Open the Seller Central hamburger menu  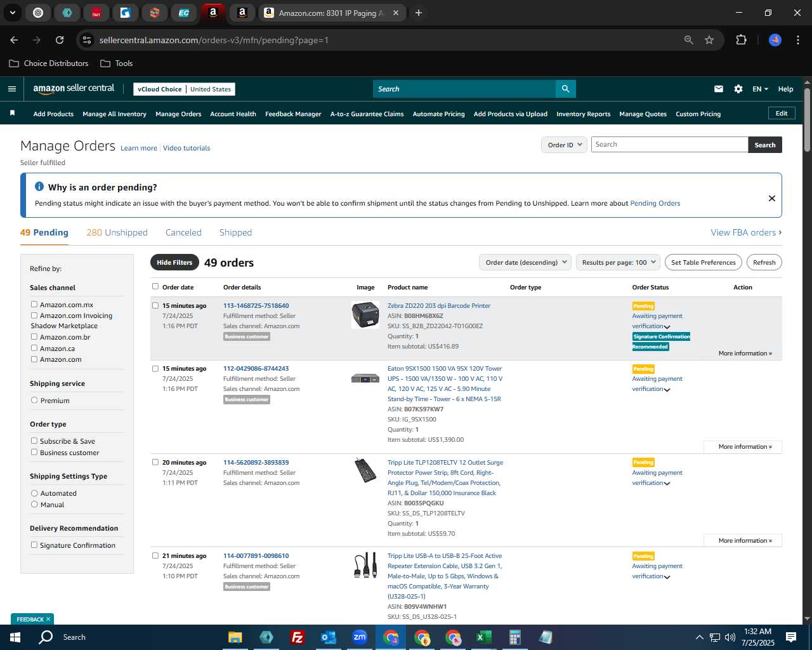[x=11, y=89]
